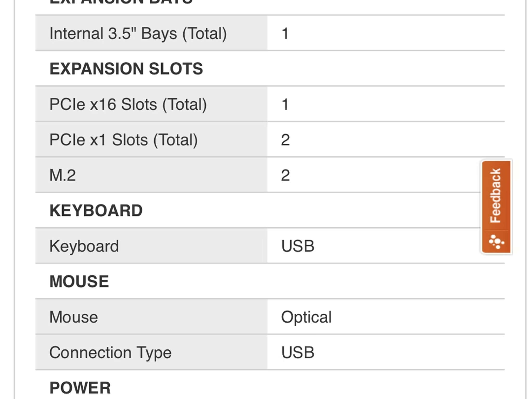
Task: Select the "PCIe x16 Slots (Total)" label
Action: pos(128,104)
